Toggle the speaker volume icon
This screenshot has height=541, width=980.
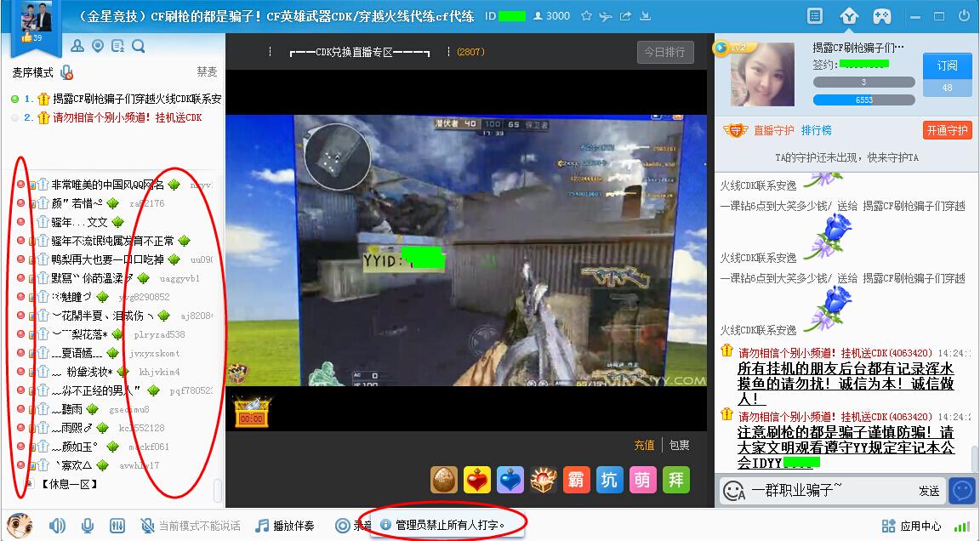pyautogui.click(x=57, y=526)
